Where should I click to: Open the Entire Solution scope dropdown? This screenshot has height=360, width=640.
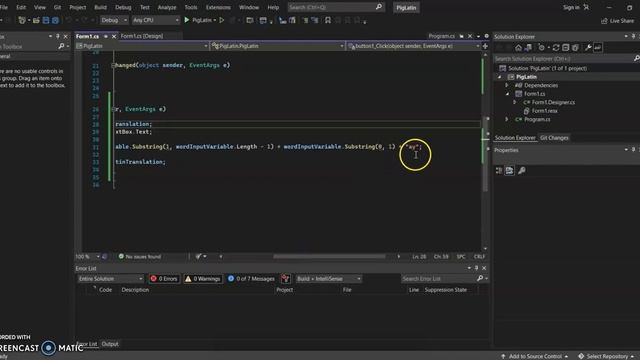click(x=111, y=279)
